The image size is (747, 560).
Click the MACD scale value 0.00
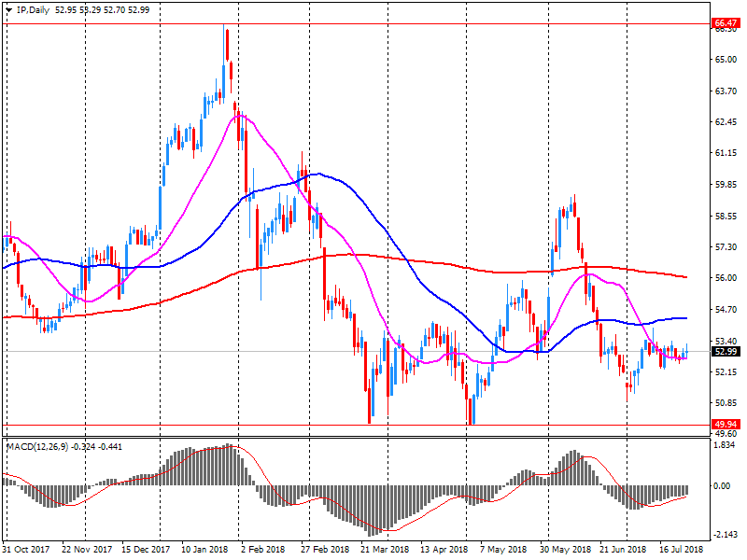point(722,485)
